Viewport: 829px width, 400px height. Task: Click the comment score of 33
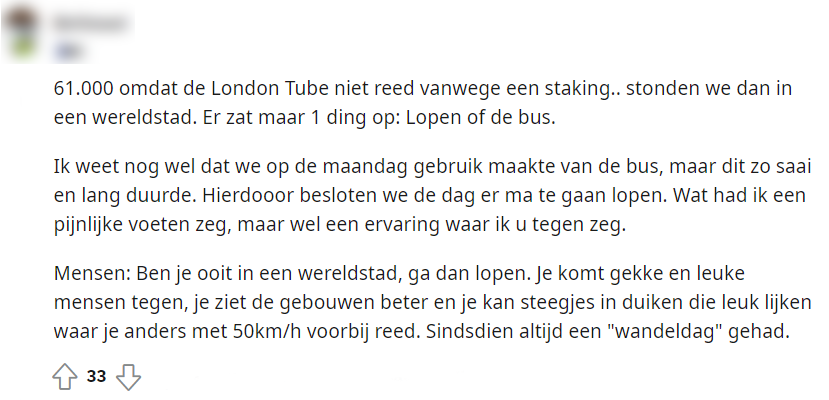coord(97,377)
